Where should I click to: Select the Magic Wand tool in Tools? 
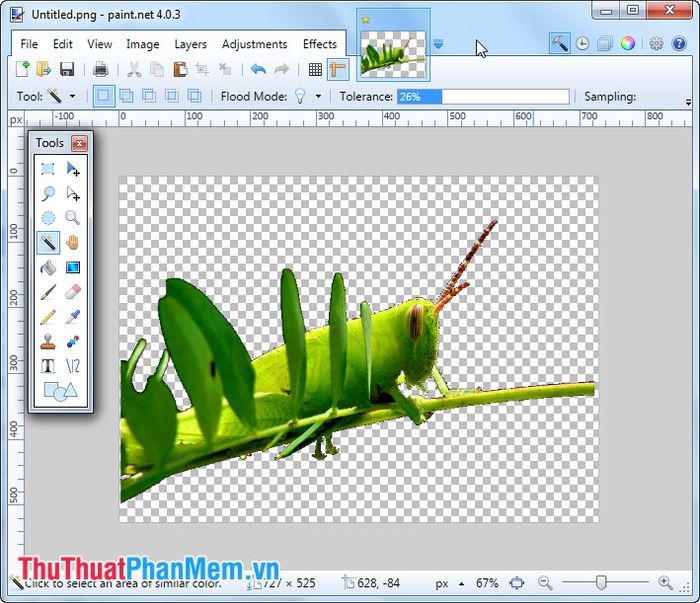[48, 243]
